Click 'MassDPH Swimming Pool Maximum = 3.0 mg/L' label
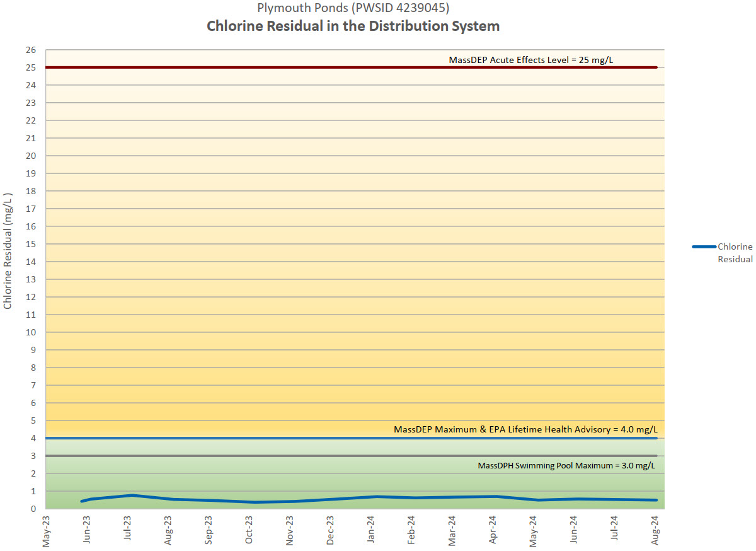Screen dimensions: 756x551 point(566,466)
